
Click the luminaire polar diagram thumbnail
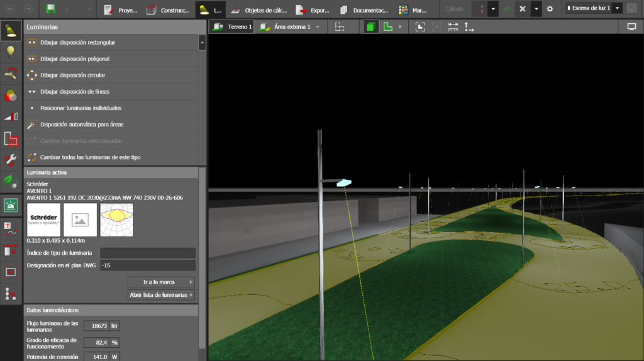click(116, 219)
